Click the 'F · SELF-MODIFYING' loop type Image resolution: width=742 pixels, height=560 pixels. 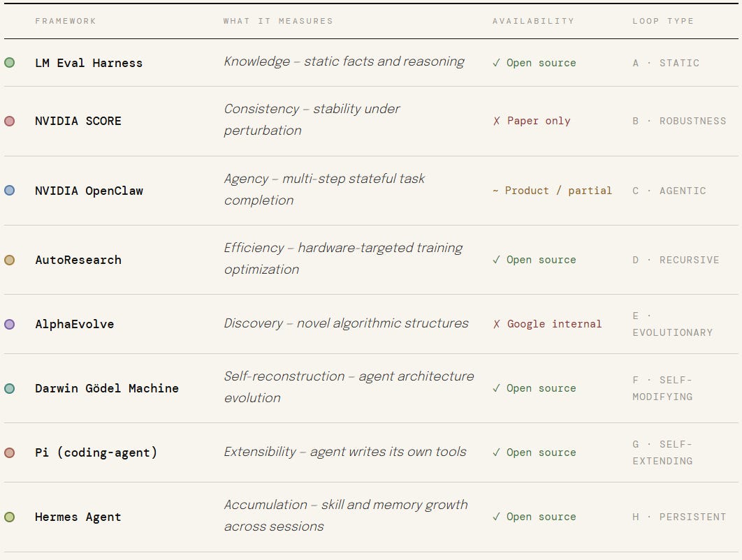[x=662, y=388]
